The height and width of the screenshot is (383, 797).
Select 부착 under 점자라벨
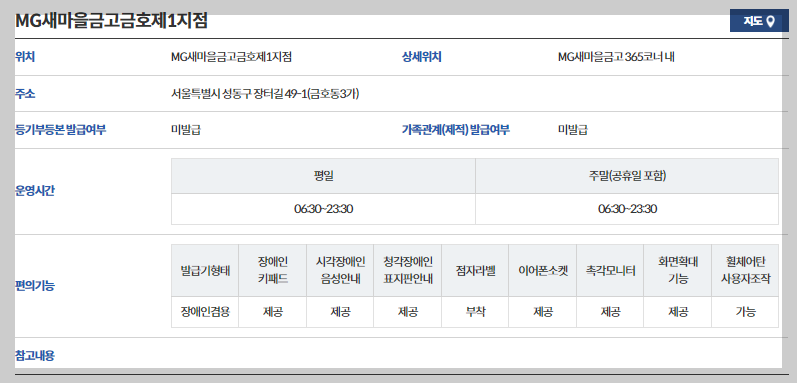[475, 312]
